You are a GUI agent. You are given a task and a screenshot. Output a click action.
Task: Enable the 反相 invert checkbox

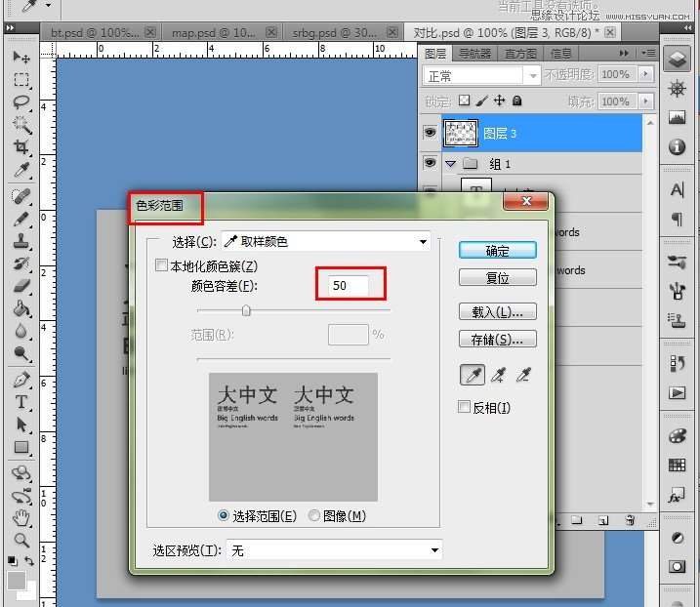coord(465,407)
